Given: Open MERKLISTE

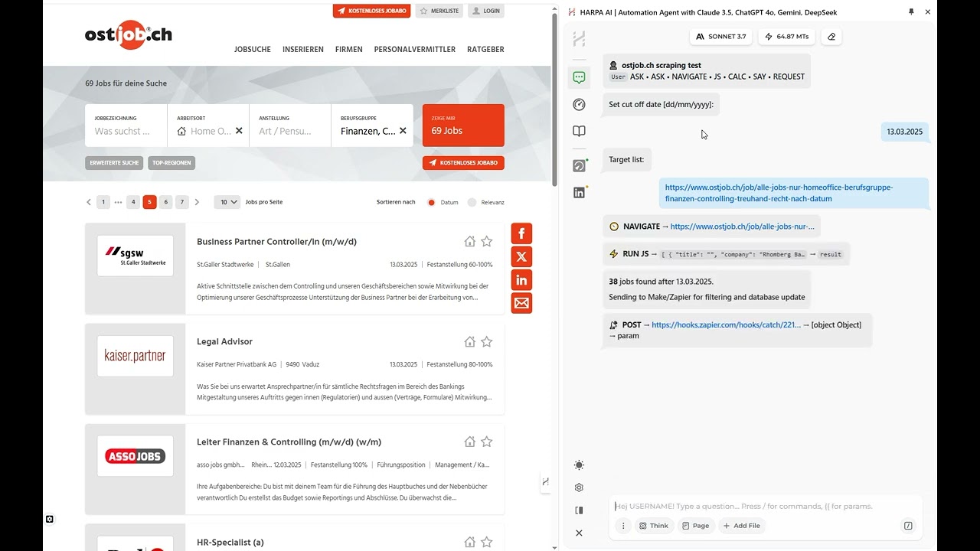Looking at the screenshot, I should click(x=439, y=11).
